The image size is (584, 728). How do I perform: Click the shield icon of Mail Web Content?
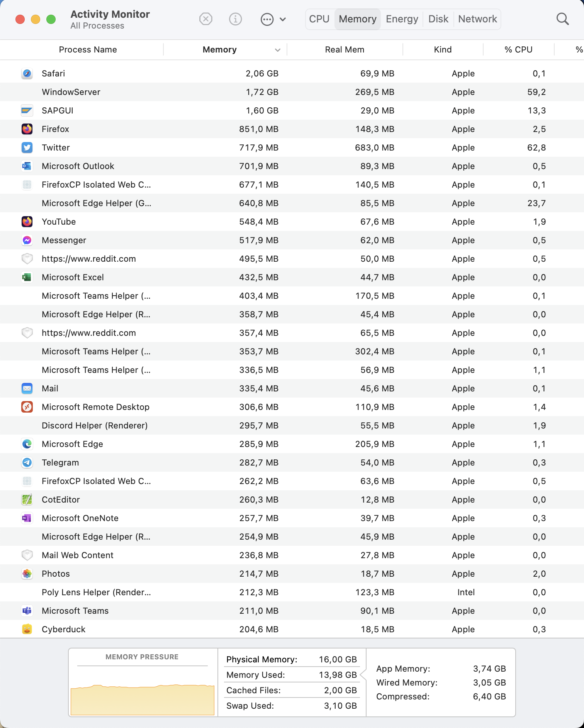point(27,555)
